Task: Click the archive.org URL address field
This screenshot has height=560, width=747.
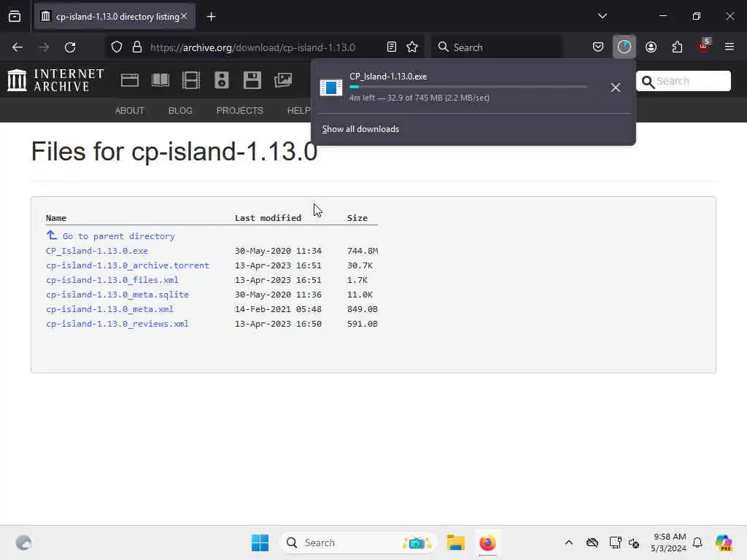Action: click(x=252, y=47)
